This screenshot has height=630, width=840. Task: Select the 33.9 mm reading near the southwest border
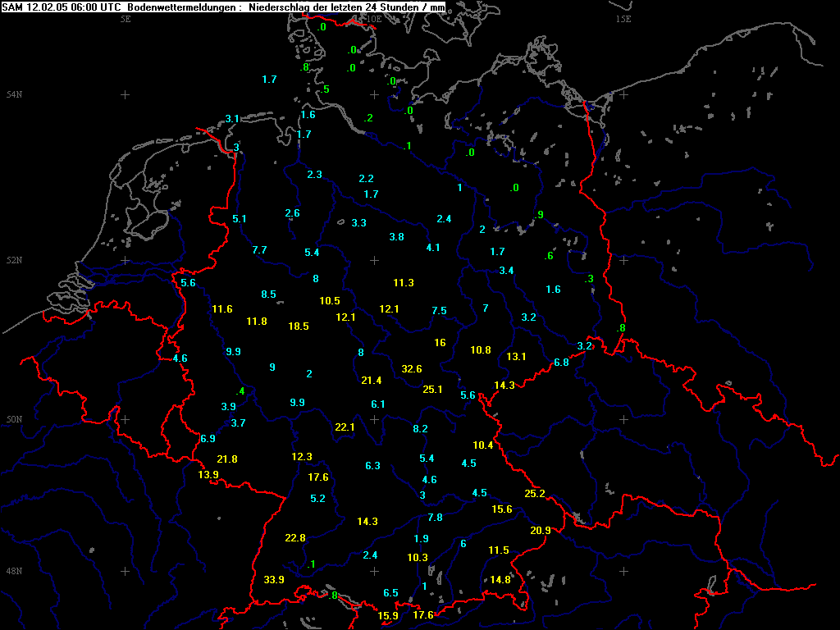[274, 580]
